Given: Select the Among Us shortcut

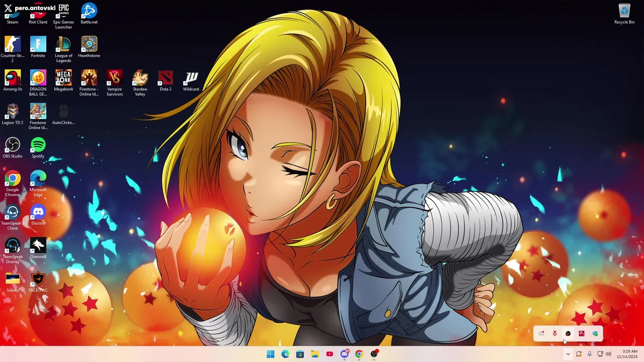Looking at the screenshot, I should point(13,80).
